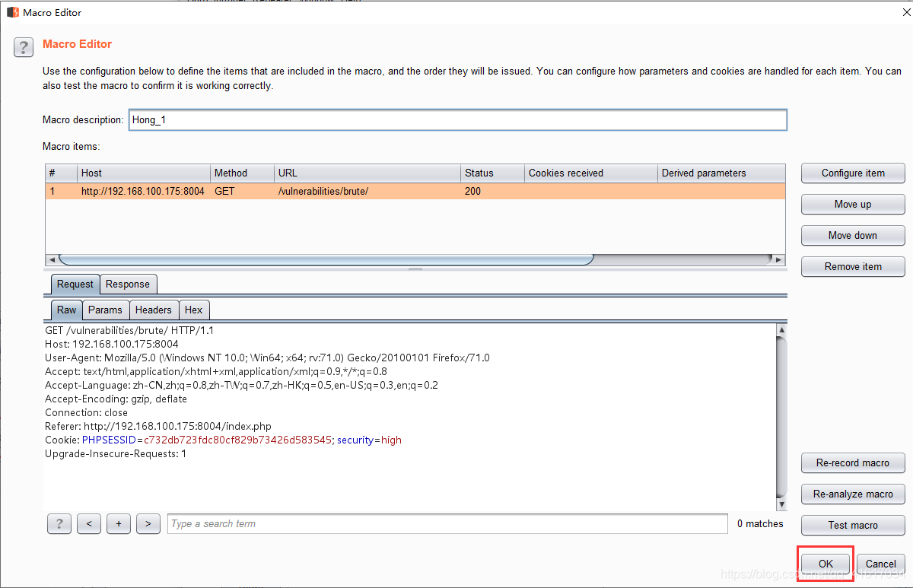This screenshot has width=913, height=588.
Task: Open the Headers tab
Action: (x=154, y=310)
